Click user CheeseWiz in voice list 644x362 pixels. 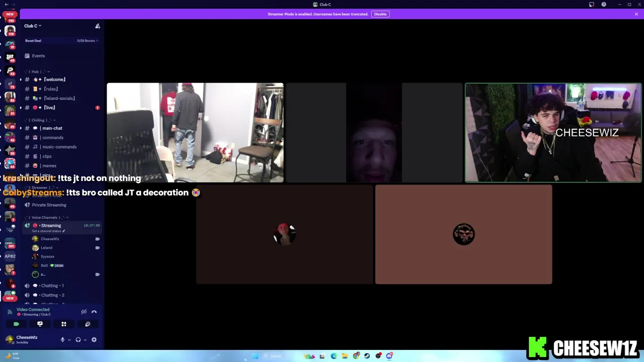click(x=50, y=239)
